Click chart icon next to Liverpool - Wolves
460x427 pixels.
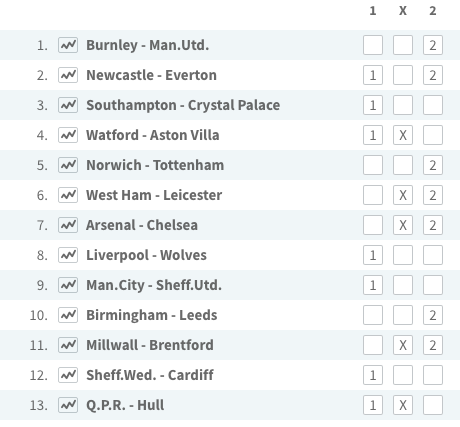pos(68,255)
